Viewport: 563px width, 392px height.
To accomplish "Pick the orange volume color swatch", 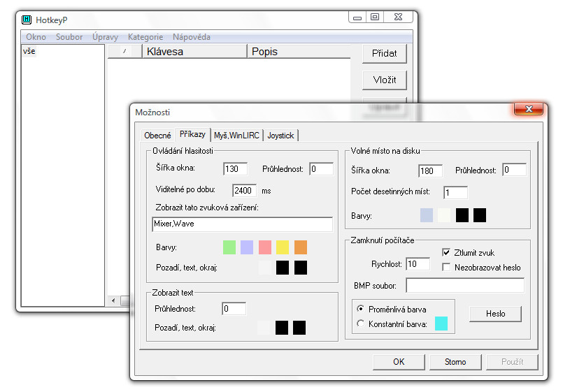I will [x=301, y=247].
